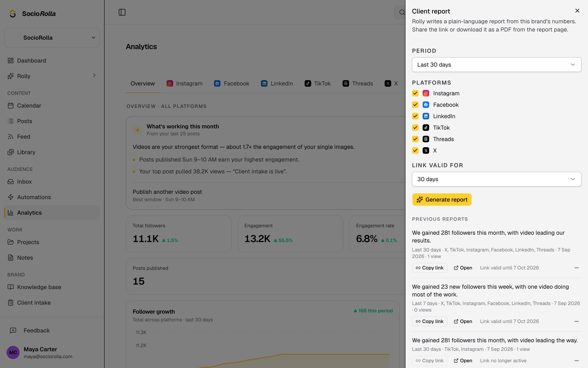Viewport: 588px width, 368px height.
Task: Uncheck the X platform checkbox
Action: 415,150
